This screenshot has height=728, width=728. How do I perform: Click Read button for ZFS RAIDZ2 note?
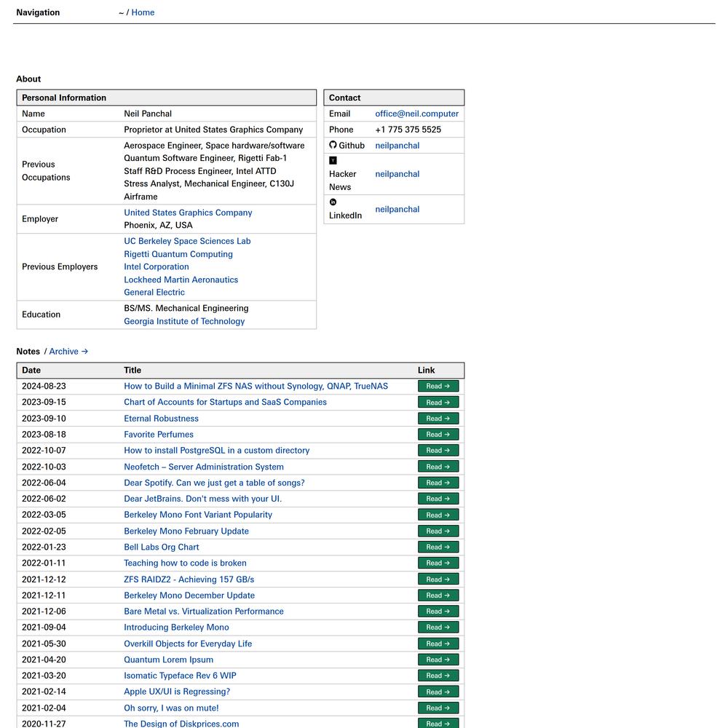click(438, 579)
